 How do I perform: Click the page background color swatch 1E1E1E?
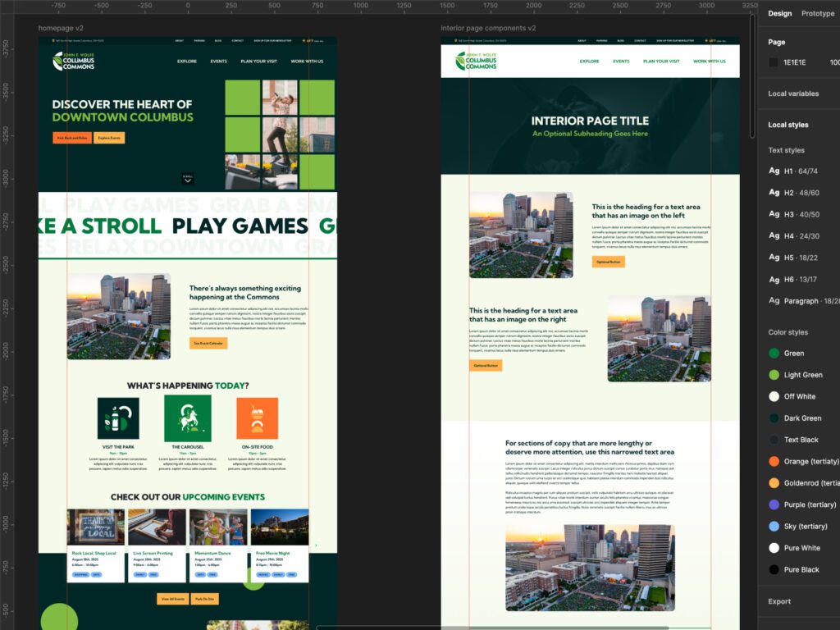774,62
